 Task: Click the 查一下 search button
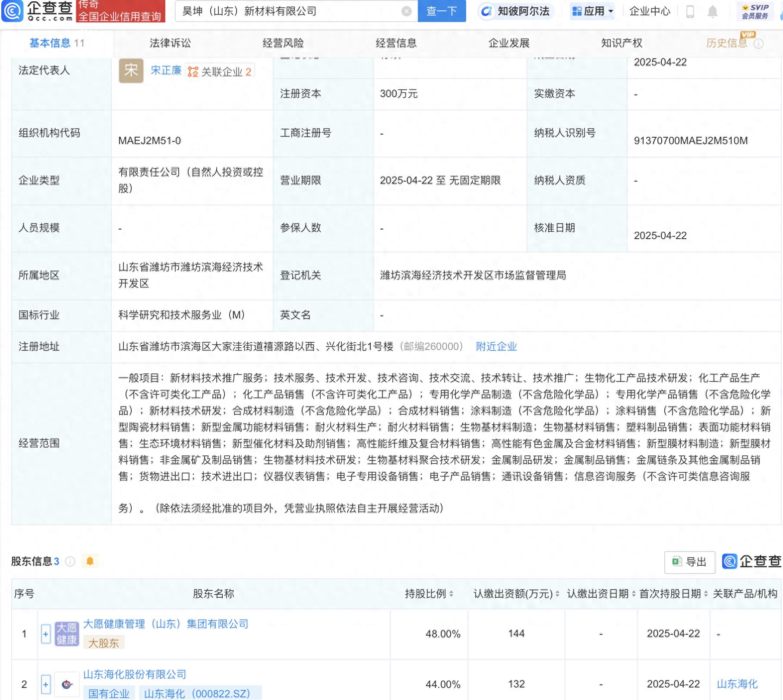click(442, 11)
